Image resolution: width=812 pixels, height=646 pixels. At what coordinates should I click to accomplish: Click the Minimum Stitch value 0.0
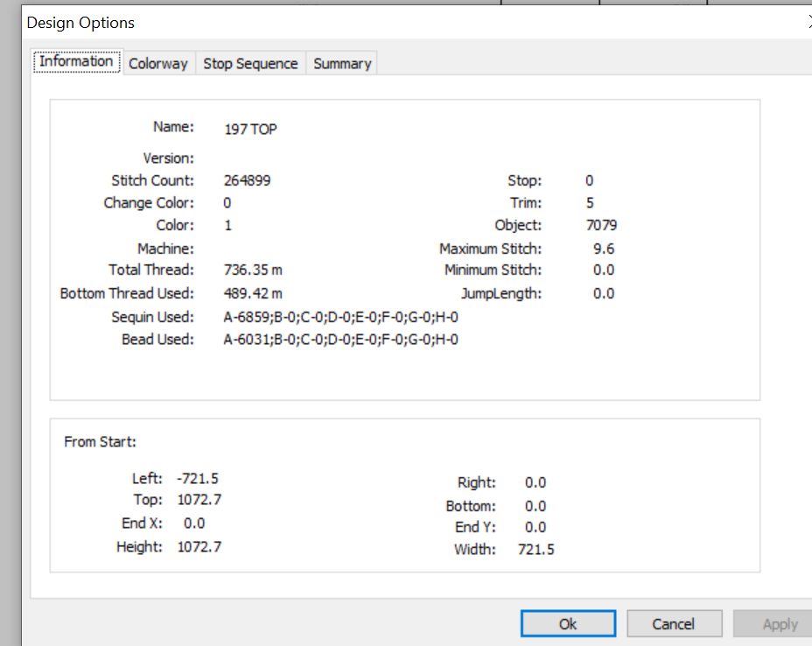click(604, 270)
